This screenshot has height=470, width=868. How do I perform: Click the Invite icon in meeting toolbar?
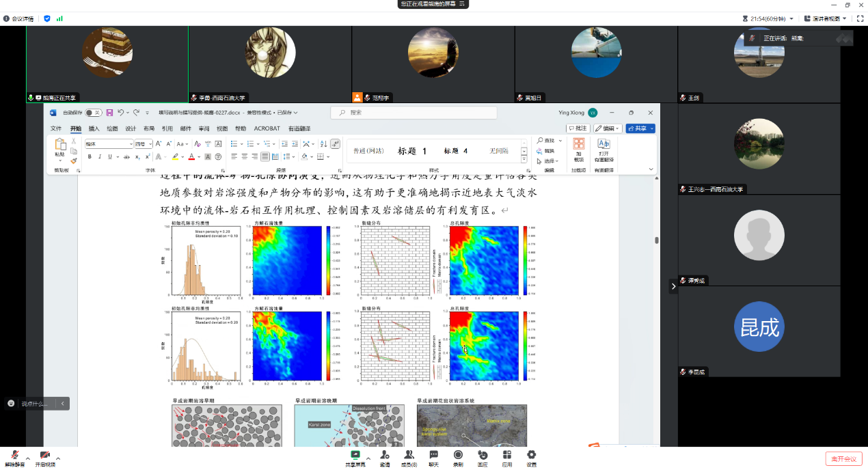tap(385, 455)
